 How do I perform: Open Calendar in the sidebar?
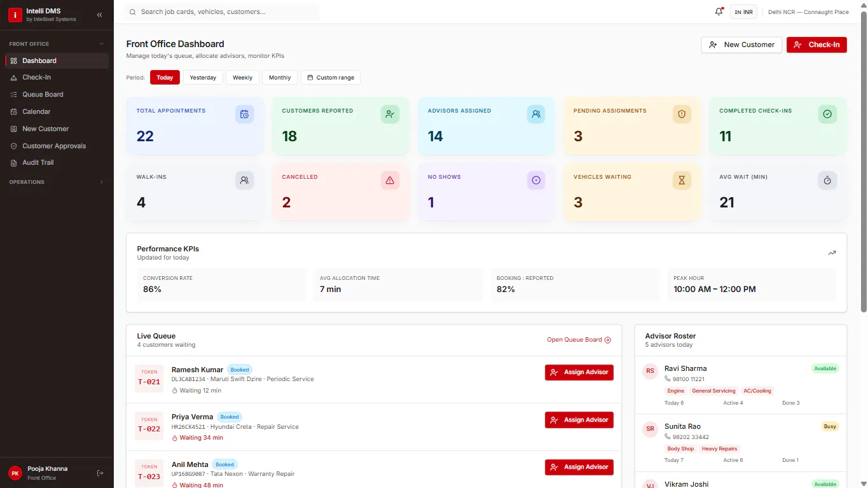click(x=57, y=112)
